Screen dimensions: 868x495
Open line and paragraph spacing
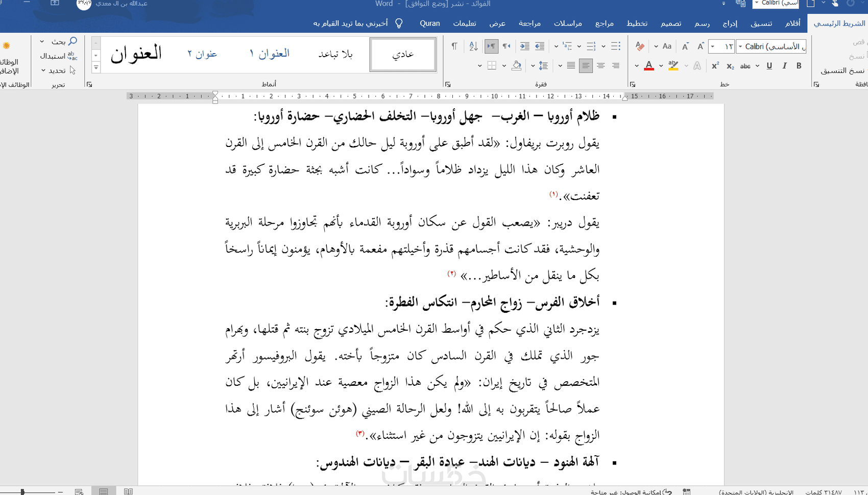[x=543, y=66]
